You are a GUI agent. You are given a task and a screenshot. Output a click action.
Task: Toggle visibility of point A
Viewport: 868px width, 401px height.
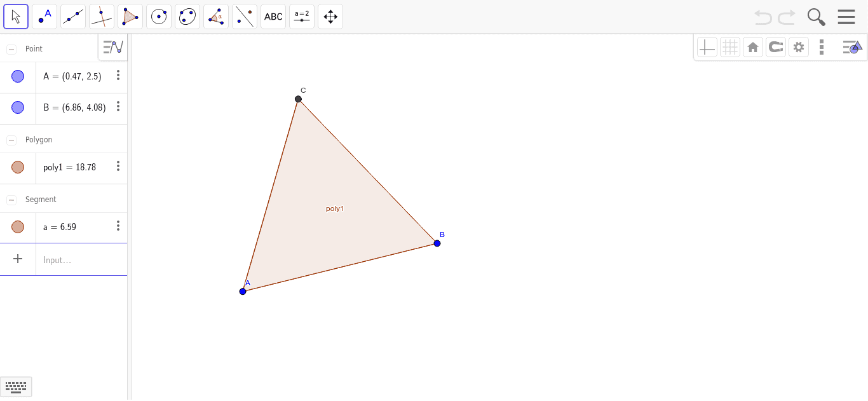18,76
